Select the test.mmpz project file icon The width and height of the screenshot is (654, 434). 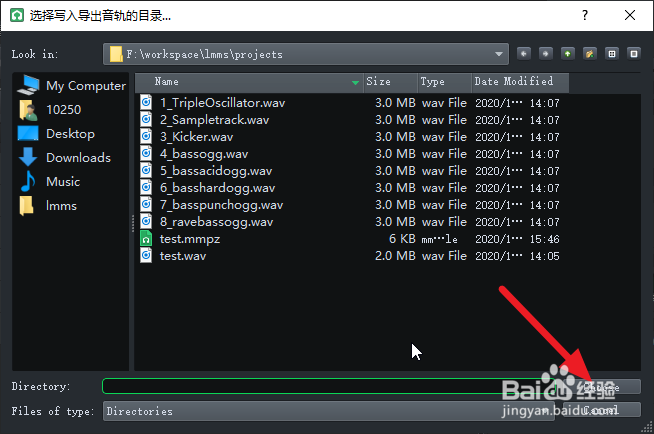(x=146, y=239)
